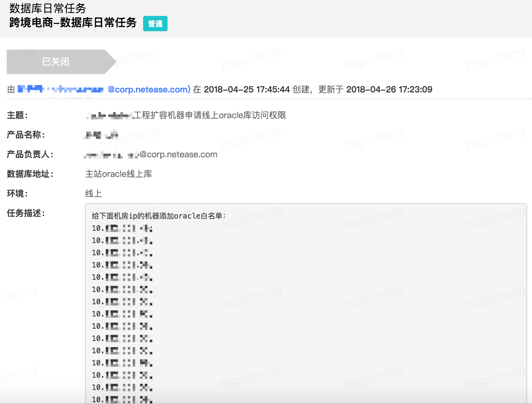Screen dimensions: 532x404
Task: Click the heading 跨境电商-数据库日常任务
Action: point(73,23)
